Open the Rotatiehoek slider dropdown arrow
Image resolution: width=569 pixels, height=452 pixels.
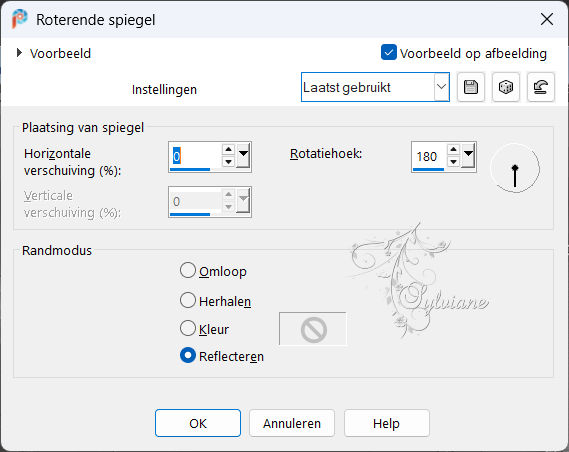pos(468,156)
